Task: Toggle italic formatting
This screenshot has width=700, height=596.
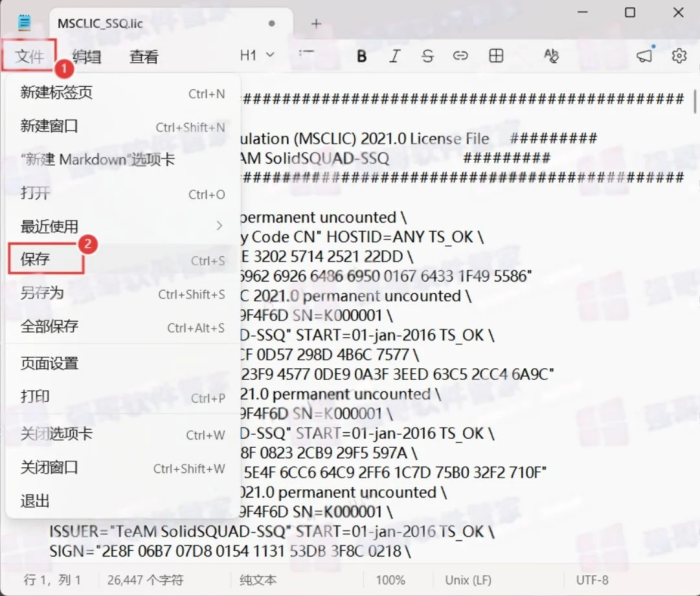Action: 394,56
